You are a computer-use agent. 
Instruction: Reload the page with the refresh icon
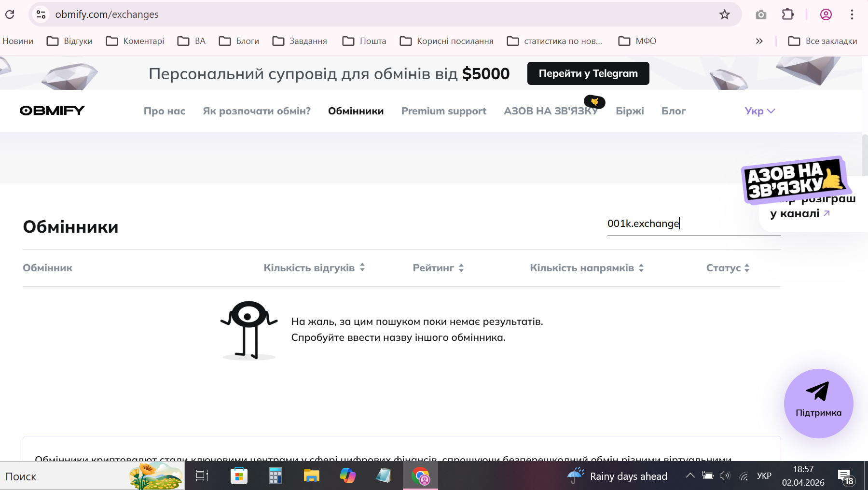10,14
